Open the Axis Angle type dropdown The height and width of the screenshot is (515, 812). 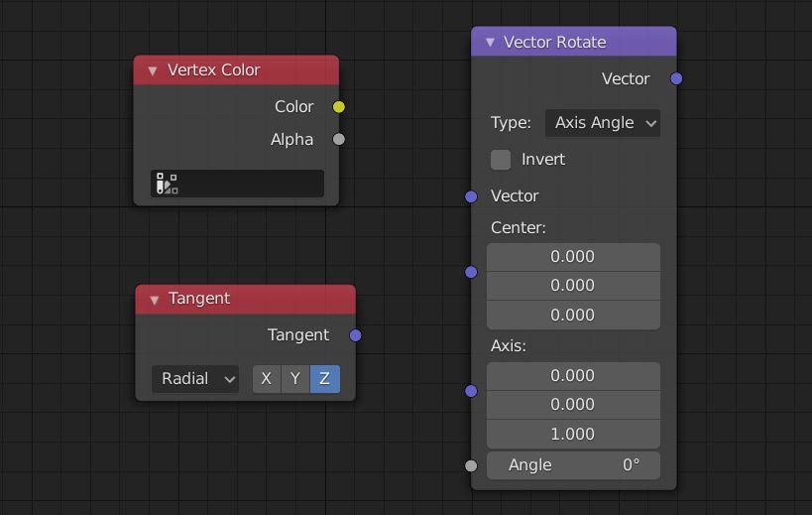coord(602,123)
